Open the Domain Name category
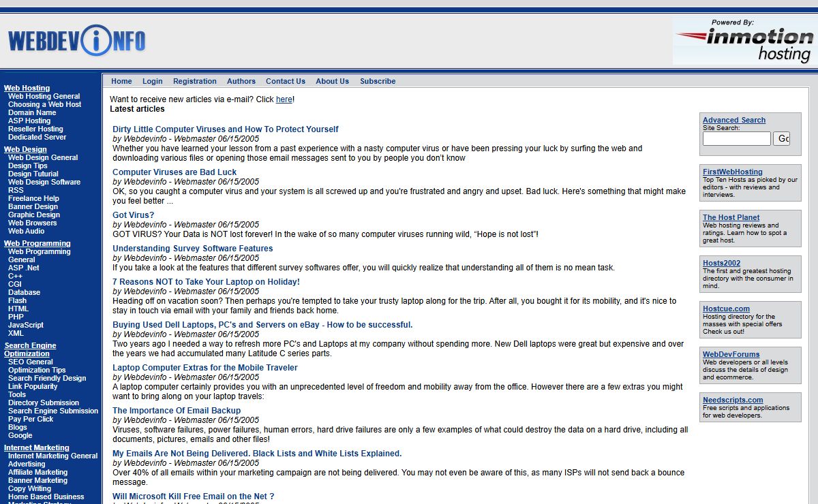The width and height of the screenshot is (818, 504). point(32,113)
